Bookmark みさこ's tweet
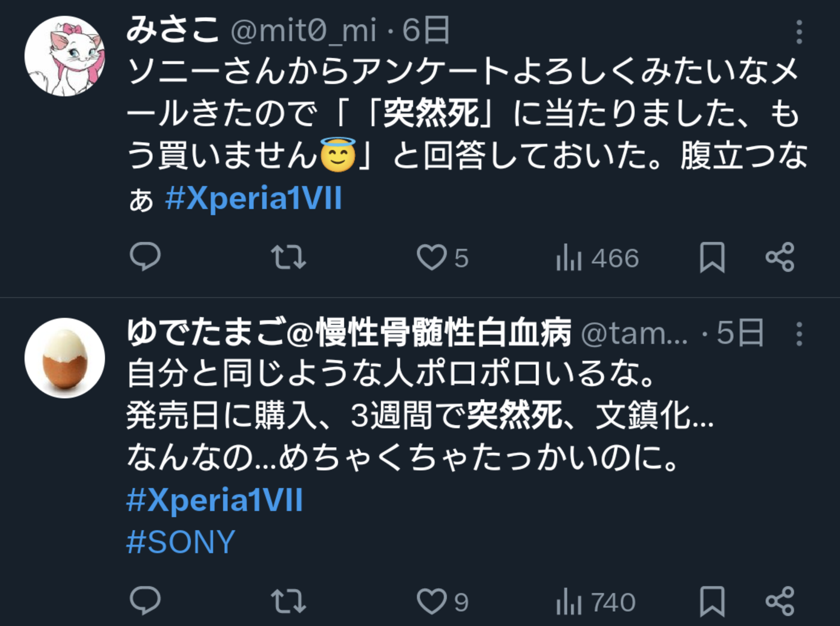The image size is (840, 626). click(x=712, y=257)
